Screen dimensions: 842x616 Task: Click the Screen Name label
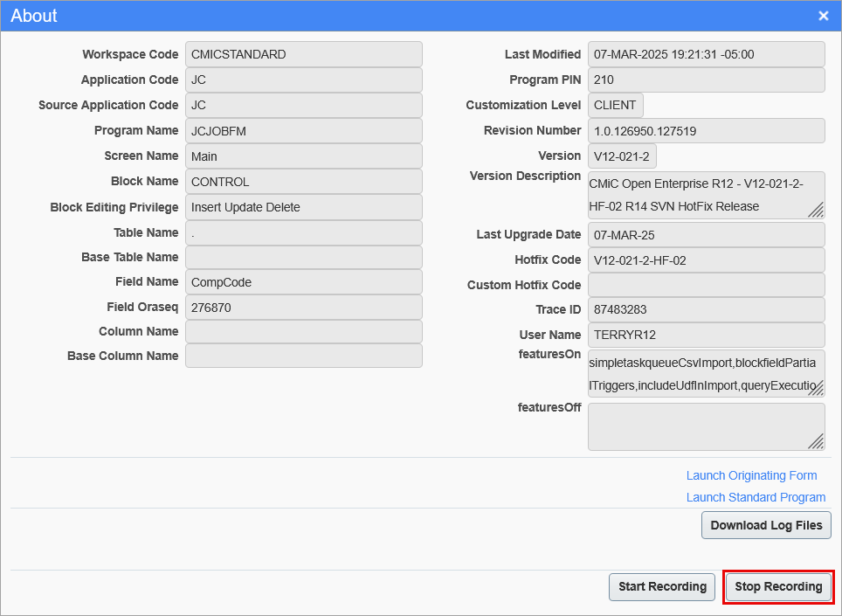tap(141, 156)
